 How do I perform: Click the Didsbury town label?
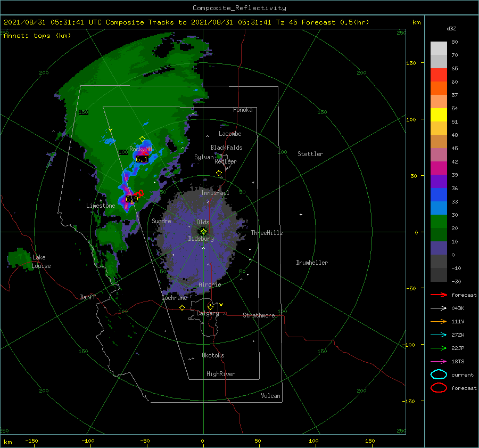[201, 239]
